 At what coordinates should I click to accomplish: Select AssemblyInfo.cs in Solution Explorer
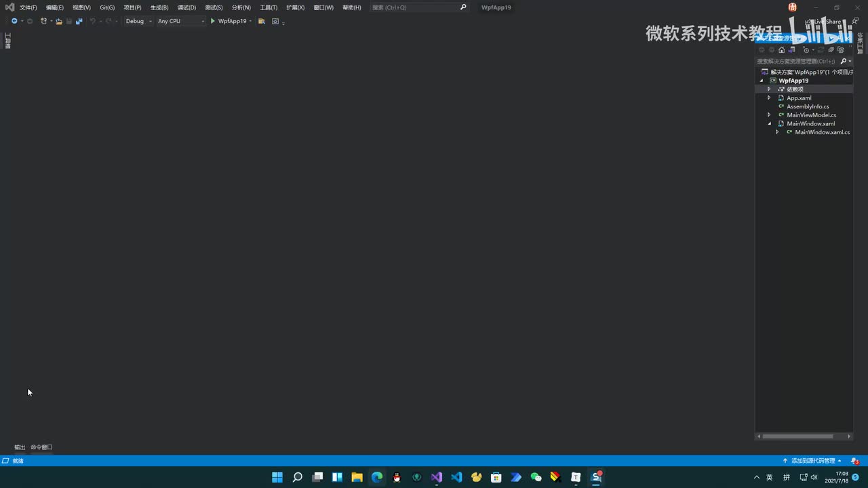[x=808, y=106]
